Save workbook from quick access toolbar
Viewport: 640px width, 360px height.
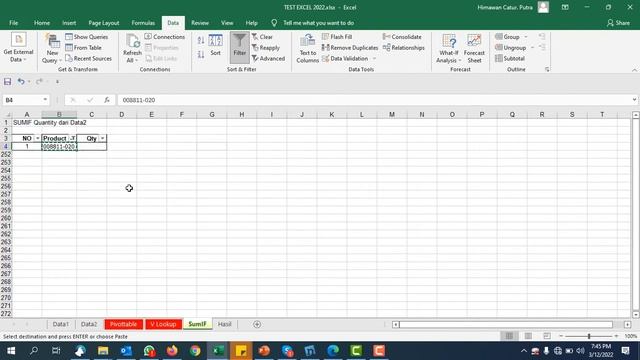pyautogui.click(x=7, y=82)
